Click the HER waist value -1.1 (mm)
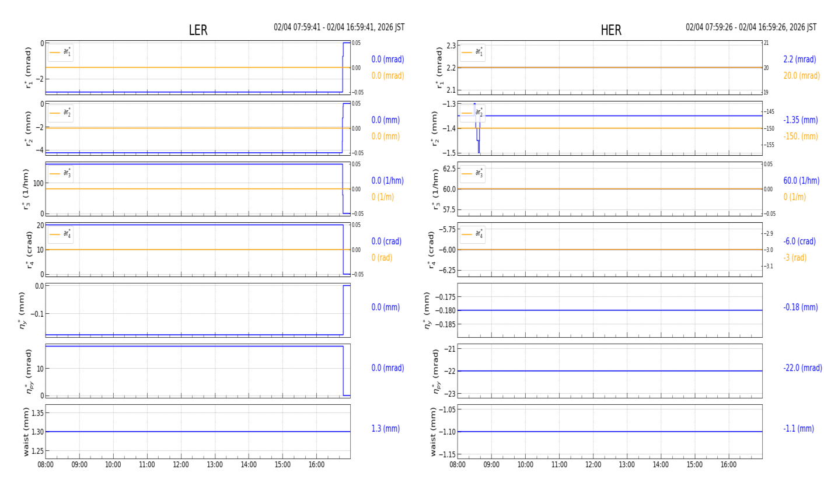The image size is (824, 504). pyautogui.click(x=798, y=429)
